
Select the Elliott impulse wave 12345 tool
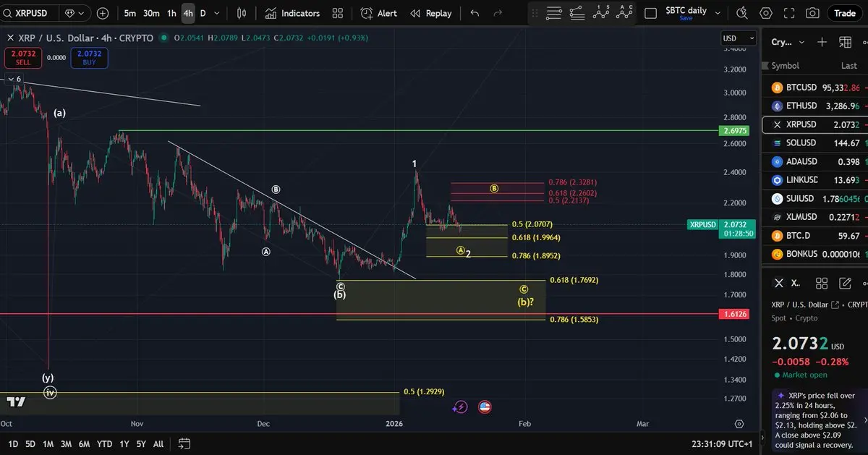601,12
